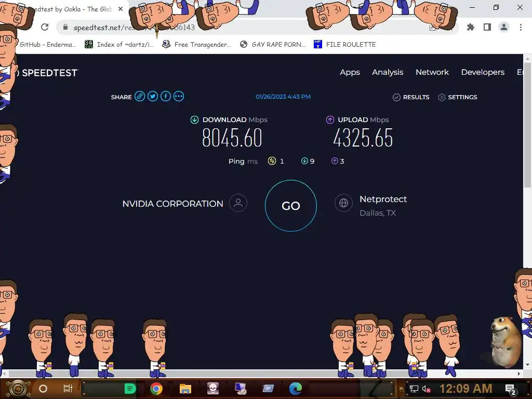Open the green app on taskbar
Image resolution: width=532 pixels, height=399 pixels.
130,389
